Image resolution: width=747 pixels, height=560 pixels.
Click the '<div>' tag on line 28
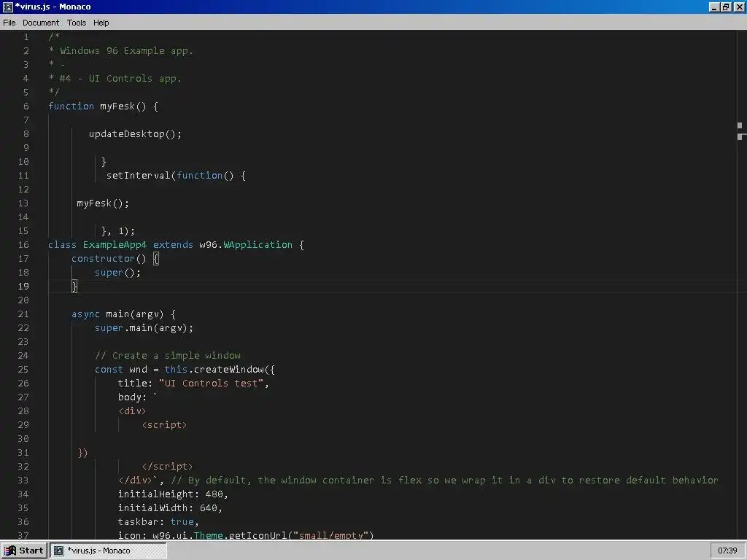(x=132, y=411)
